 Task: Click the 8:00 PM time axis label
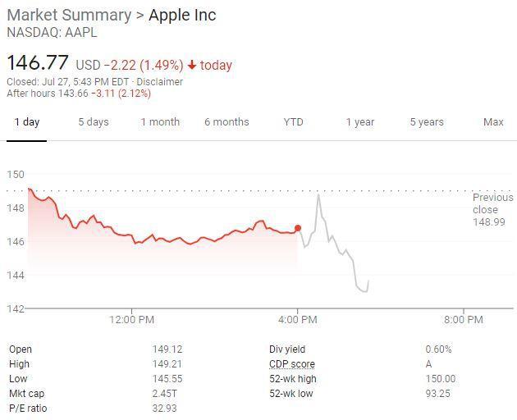(x=463, y=319)
